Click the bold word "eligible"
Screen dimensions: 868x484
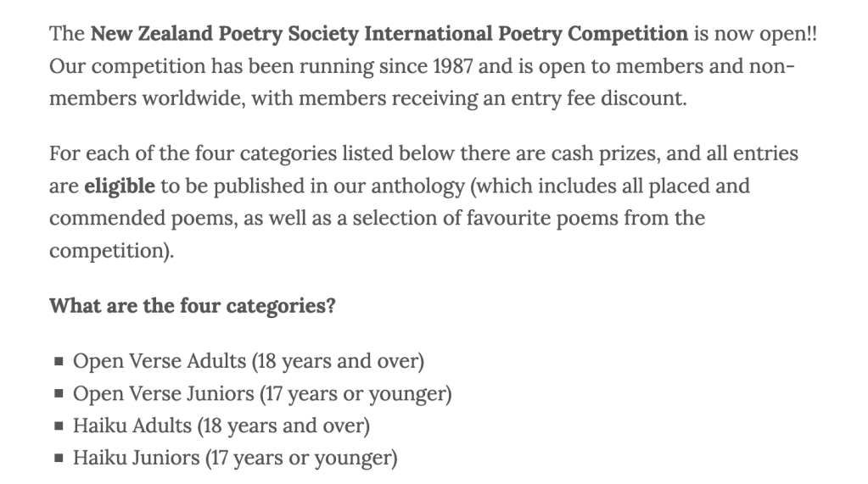coord(120,186)
